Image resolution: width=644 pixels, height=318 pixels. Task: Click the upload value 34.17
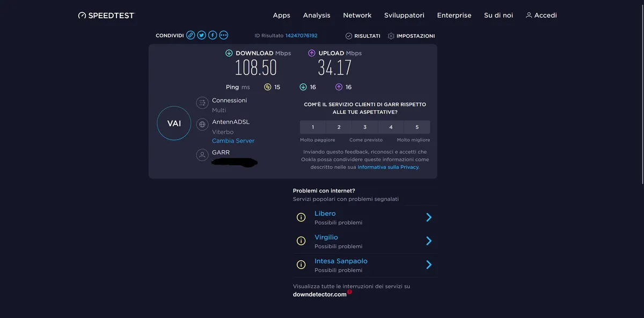(335, 68)
